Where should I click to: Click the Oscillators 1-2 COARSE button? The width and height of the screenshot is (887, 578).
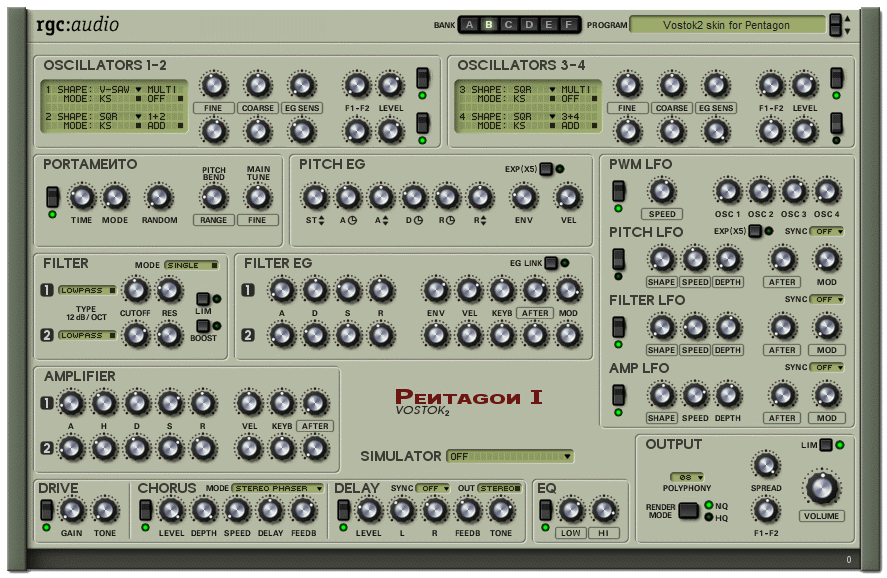tap(258, 108)
